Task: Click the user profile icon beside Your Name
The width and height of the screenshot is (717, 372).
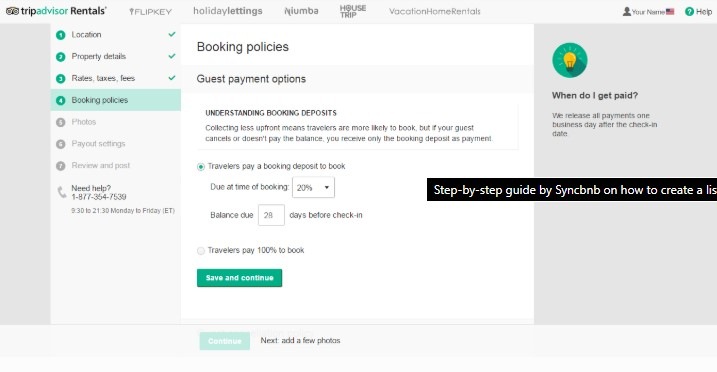Action: click(626, 11)
